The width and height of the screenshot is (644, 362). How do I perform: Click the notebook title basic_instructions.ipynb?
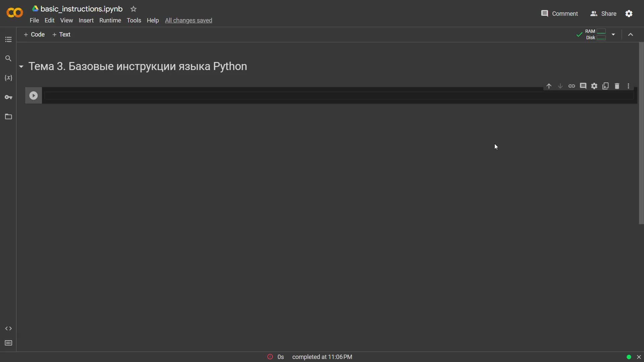[82, 9]
